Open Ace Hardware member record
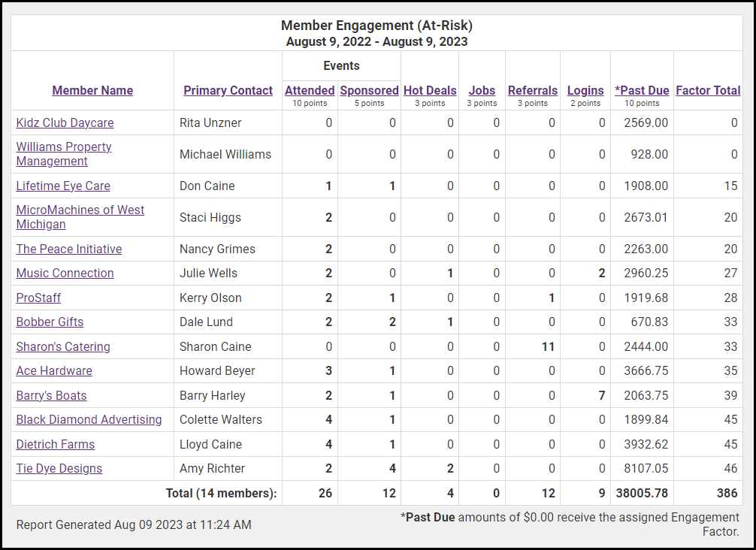 click(54, 370)
